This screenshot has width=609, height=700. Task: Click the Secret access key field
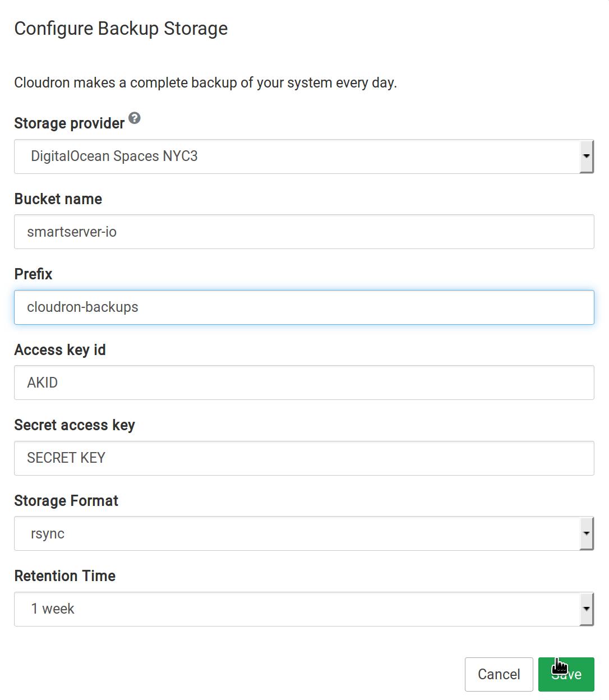tap(304, 458)
